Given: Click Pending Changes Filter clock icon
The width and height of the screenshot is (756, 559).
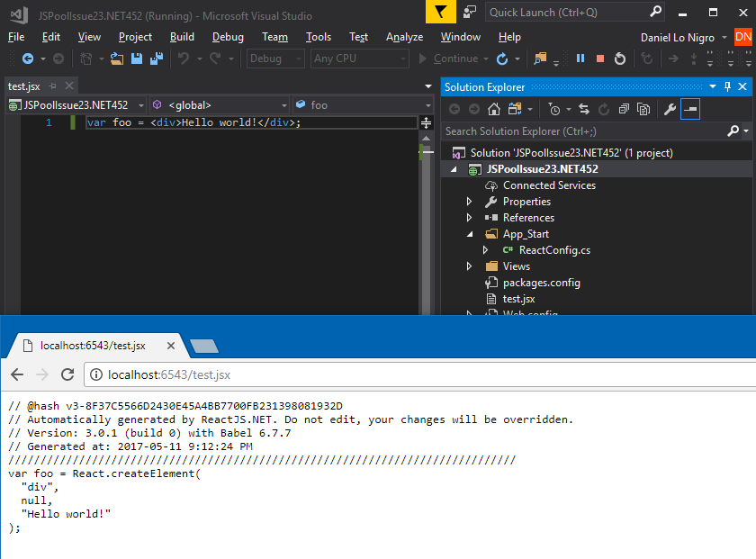Looking at the screenshot, I should [x=554, y=110].
